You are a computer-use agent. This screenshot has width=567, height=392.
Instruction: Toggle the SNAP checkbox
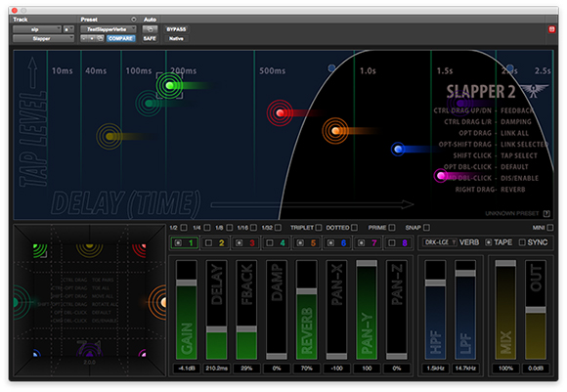tap(426, 228)
